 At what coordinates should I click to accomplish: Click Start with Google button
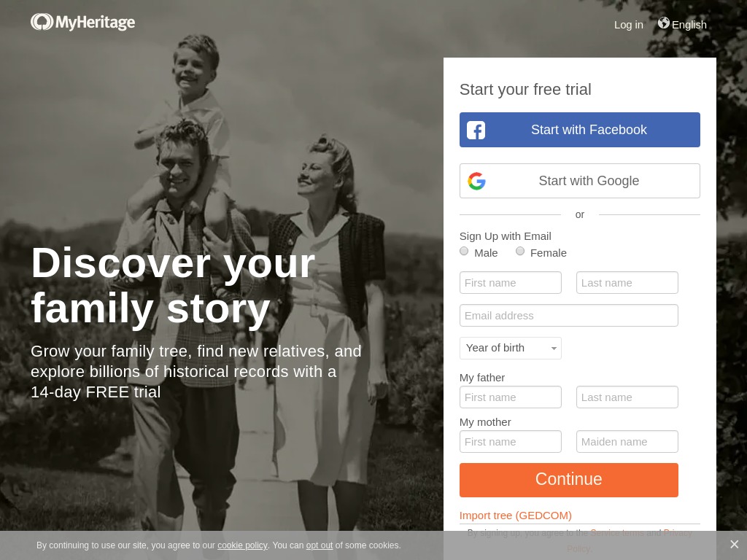pyautogui.click(x=580, y=181)
